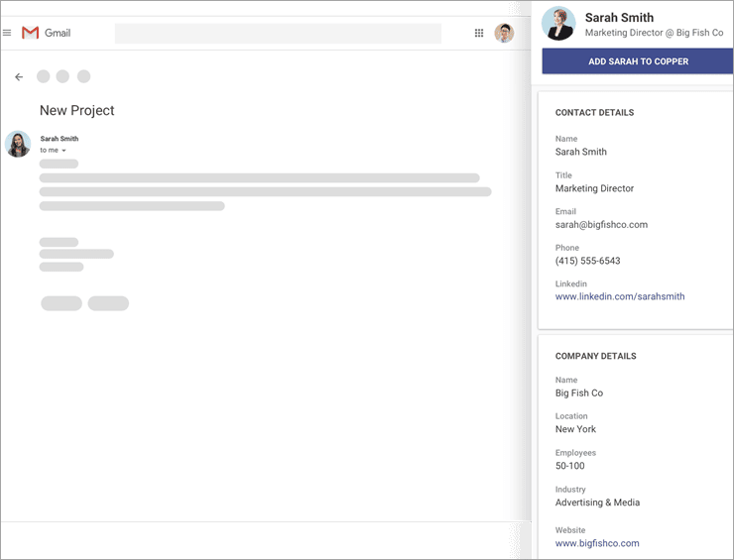
Task: Go back using the arrow icon
Action: pos(19,76)
